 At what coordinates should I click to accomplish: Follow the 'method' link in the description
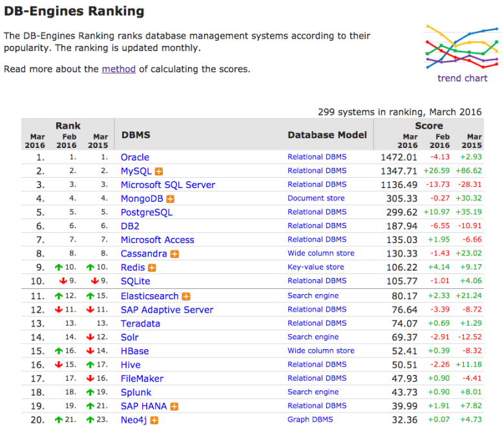click(118, 69)
